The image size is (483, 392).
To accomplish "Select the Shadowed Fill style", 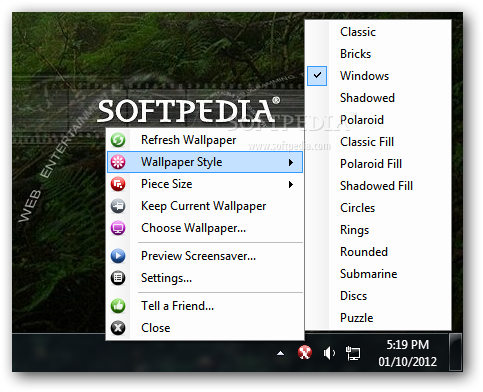I will (x=378, y=186).
